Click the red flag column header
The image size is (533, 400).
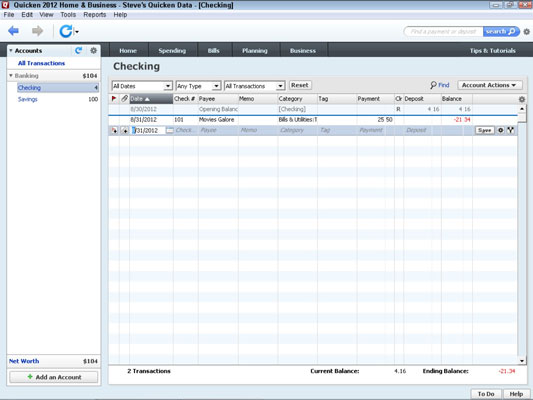114,99
